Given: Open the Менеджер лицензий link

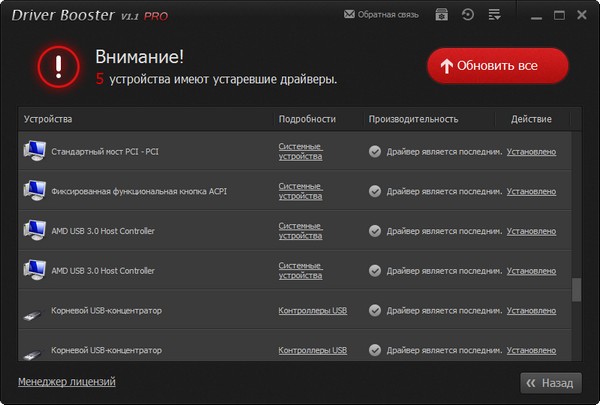Looking at the screenshot, I should click(x=66, y=381).
